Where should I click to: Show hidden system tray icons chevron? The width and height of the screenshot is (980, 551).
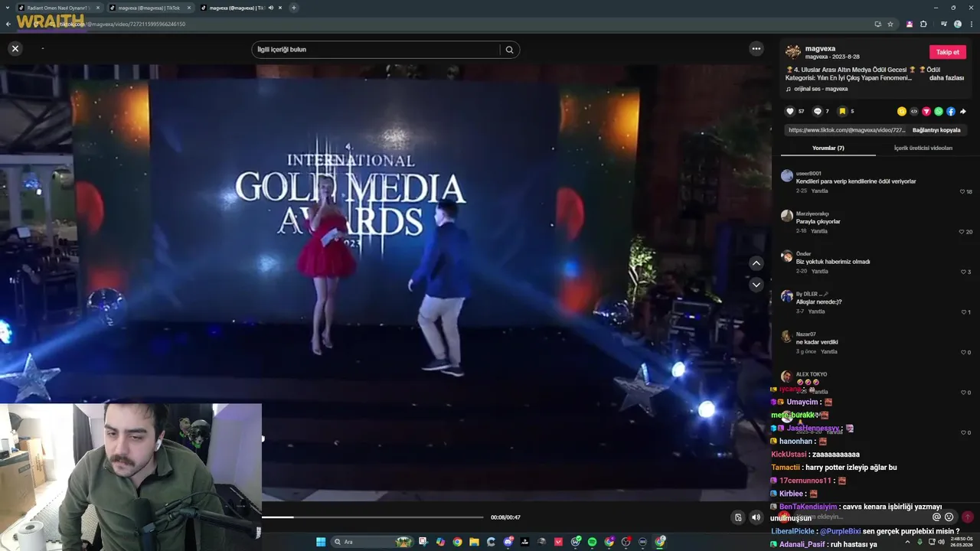(908, 542)
